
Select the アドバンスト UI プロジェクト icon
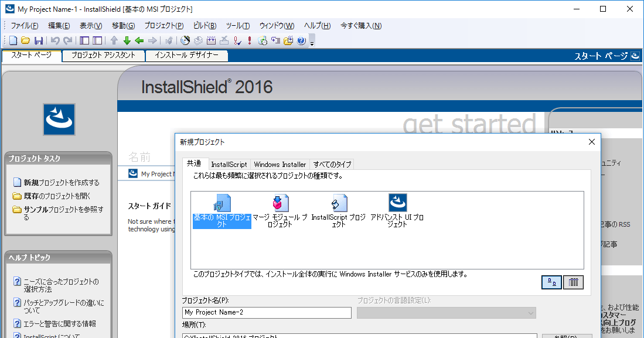tap(397, 211)
